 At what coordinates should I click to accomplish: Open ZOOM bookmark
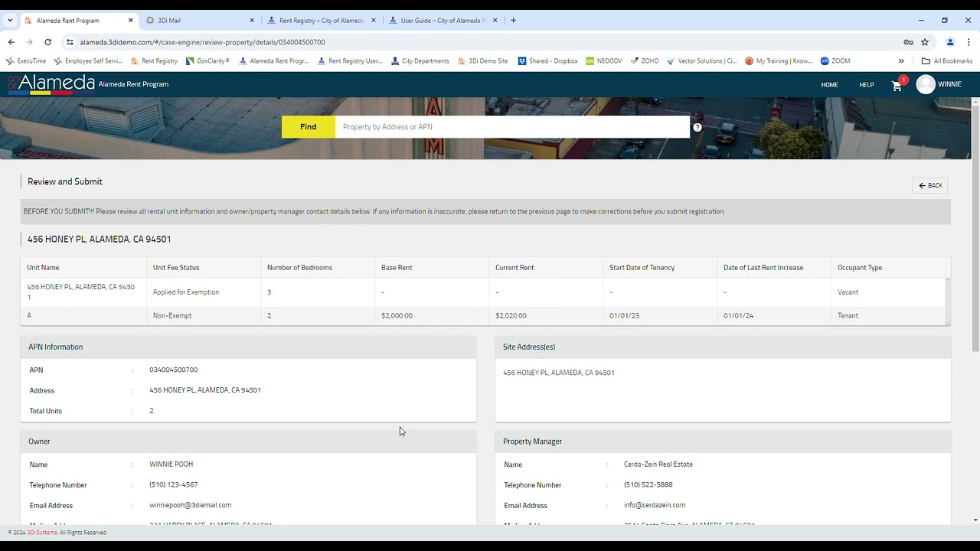coord(835,61)
